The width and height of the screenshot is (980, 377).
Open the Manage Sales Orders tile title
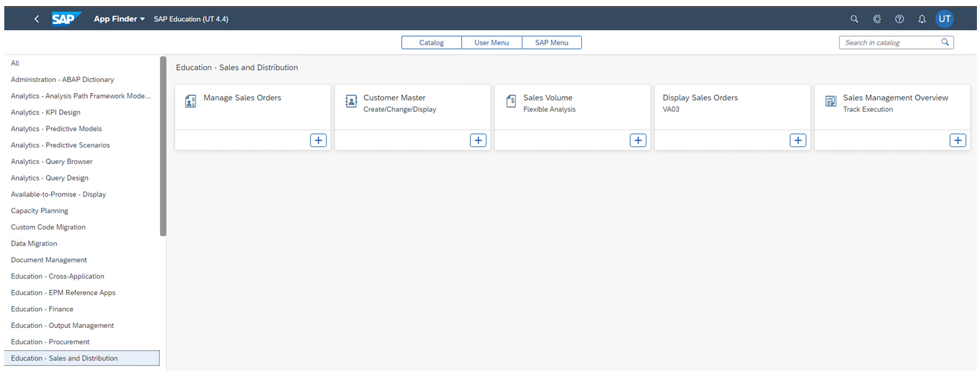click(x=243, y=98)
